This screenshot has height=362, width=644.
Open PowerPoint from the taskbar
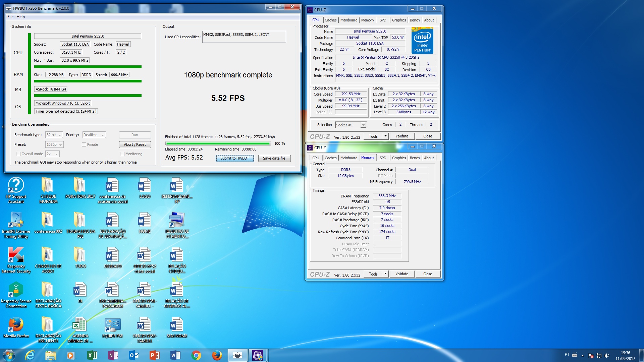click(x=155, y=355)
